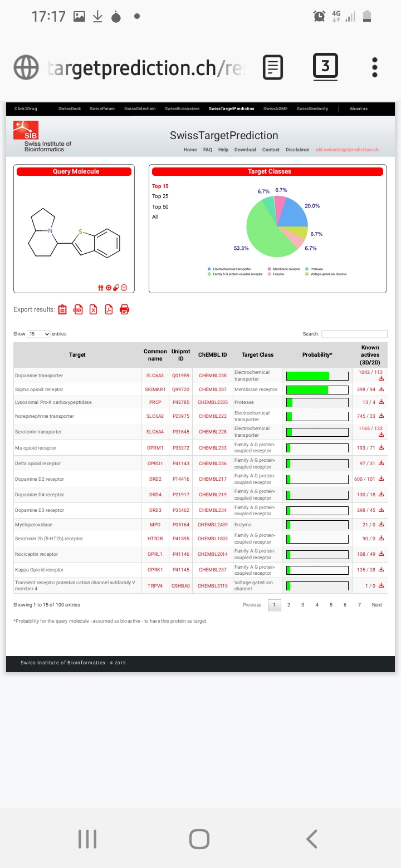Tap Android recent apps button

click(x=87, y=839)
